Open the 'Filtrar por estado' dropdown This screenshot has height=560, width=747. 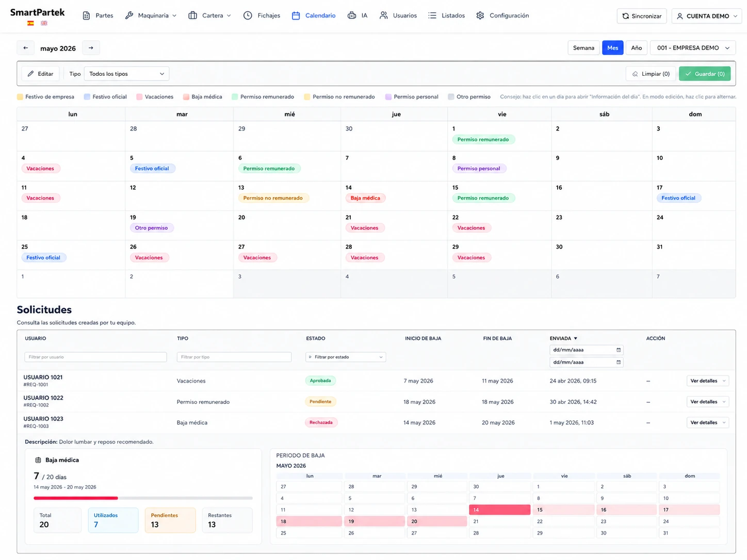click(x=346, y=357)
